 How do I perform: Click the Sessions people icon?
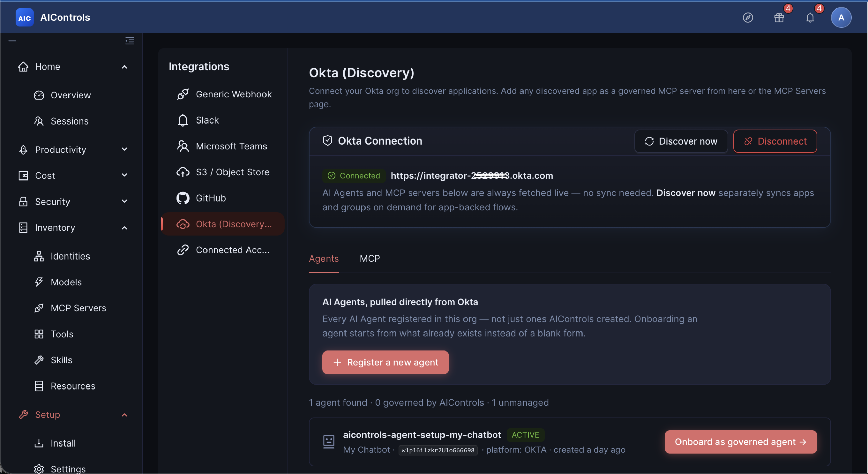pos(39,121)
